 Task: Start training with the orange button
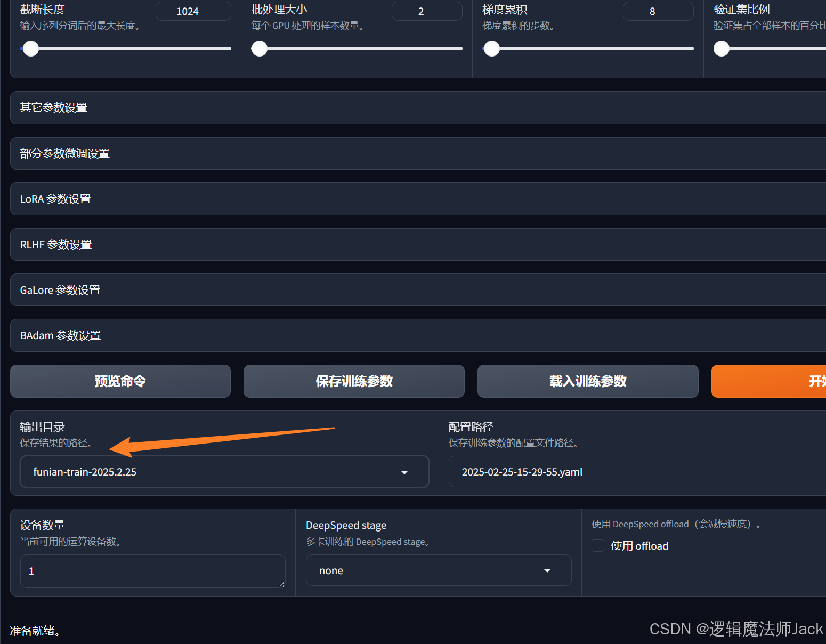[768, 381]
